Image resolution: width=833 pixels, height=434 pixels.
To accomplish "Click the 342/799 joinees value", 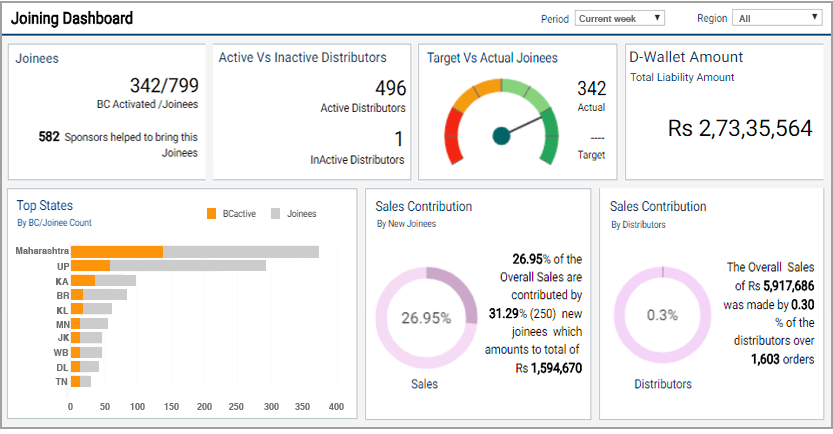I will click(x=164, y=85).
